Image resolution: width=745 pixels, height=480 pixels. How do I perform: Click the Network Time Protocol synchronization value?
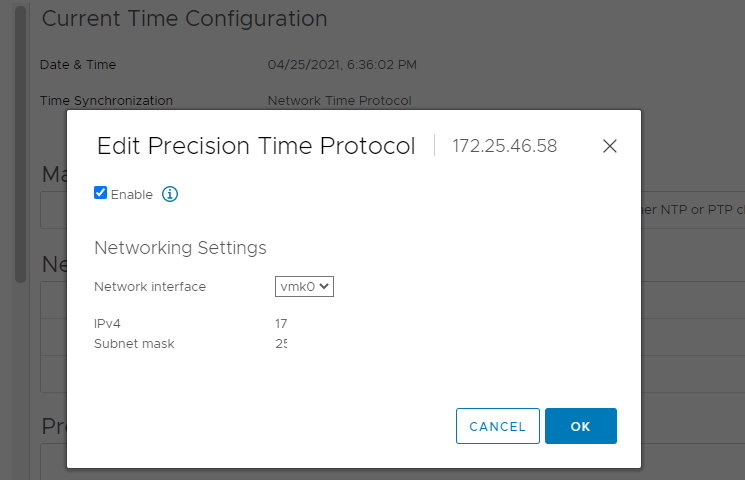[x=339, y=101]
